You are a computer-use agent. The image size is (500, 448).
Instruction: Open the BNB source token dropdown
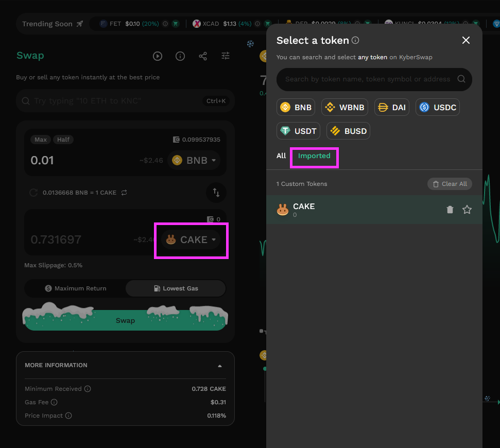click(x=194, y=160)
